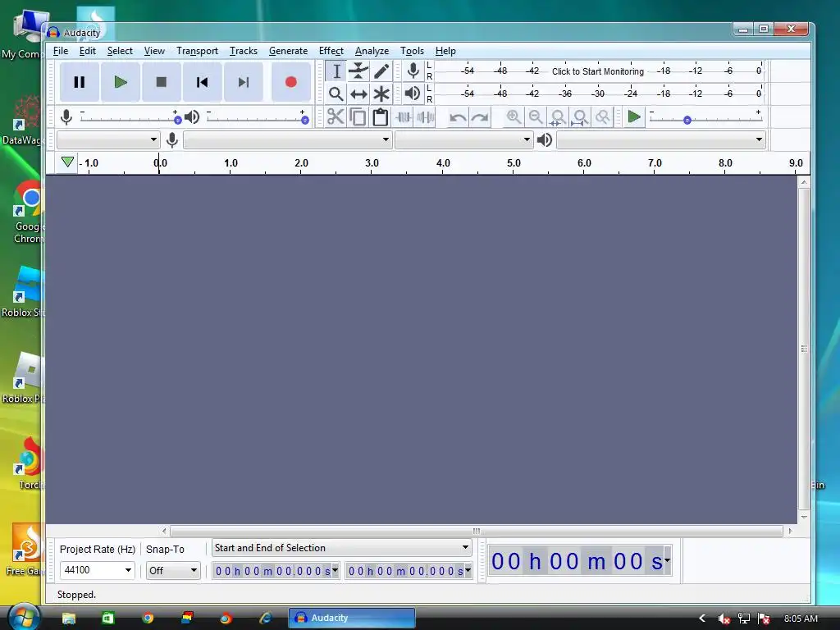Select the Envelope tool
The width and height of the screenshot is (840, 630).
pyautogui.click(x=358, y=71)
